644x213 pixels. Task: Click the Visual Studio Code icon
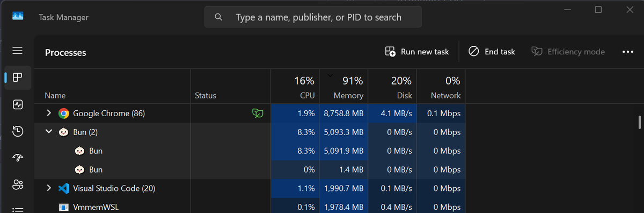click(64, 189)
